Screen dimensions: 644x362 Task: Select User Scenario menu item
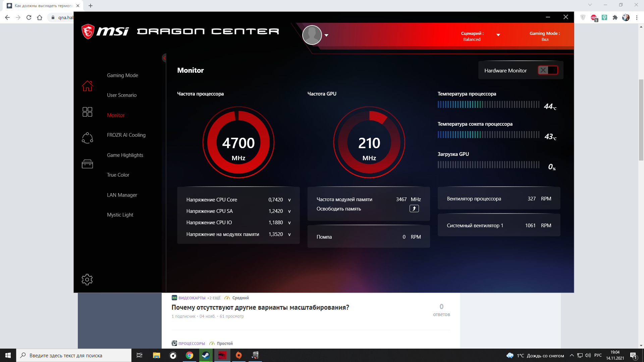122,95
